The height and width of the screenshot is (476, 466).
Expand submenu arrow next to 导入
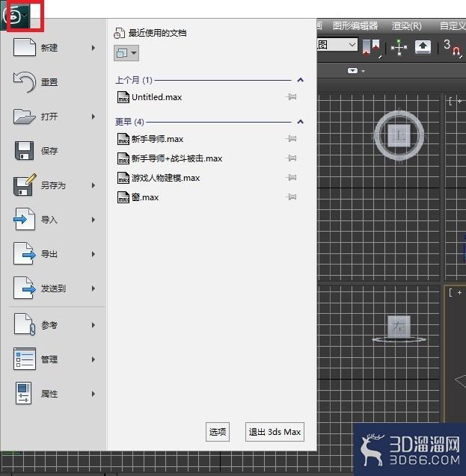pyautogui.click(x=93, y=220)
